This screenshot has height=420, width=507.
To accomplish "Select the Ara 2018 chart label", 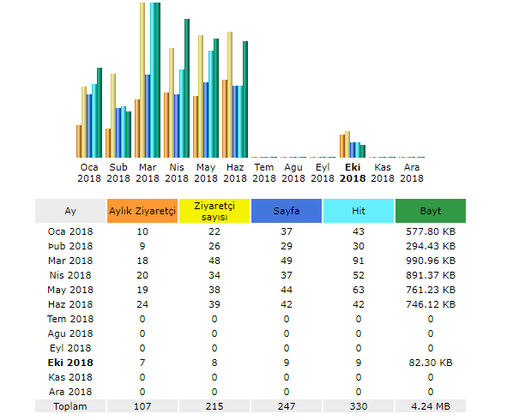I will [412, 173].
